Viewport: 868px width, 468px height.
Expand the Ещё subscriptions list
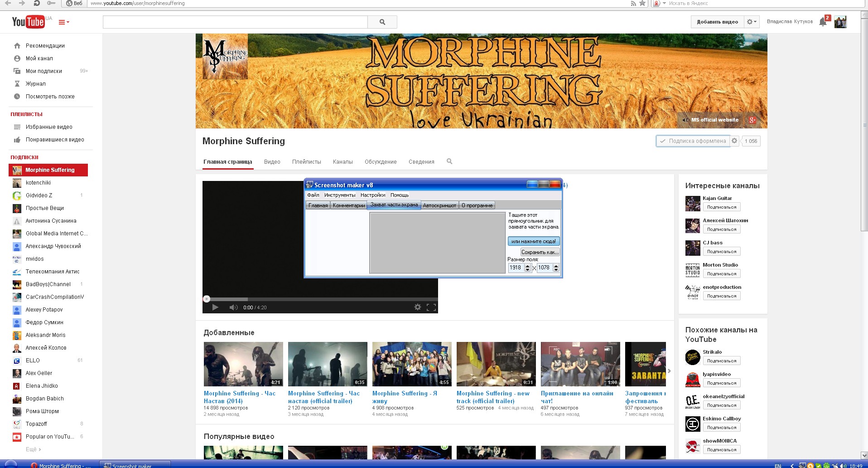tap(33, 449)
